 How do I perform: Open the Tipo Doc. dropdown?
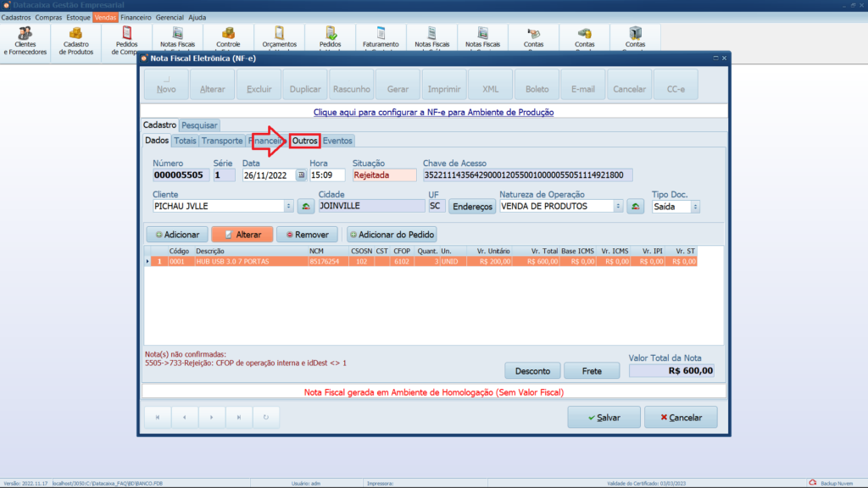click(695, 206)
